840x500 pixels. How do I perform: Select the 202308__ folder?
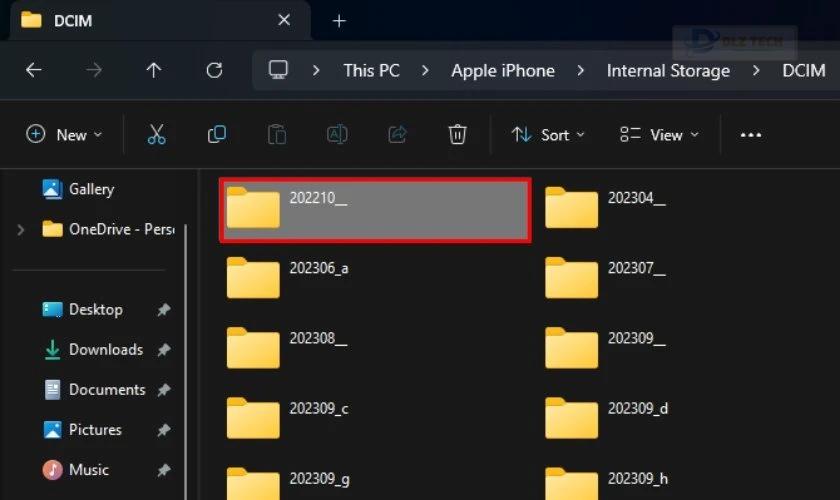coord(287,348)
